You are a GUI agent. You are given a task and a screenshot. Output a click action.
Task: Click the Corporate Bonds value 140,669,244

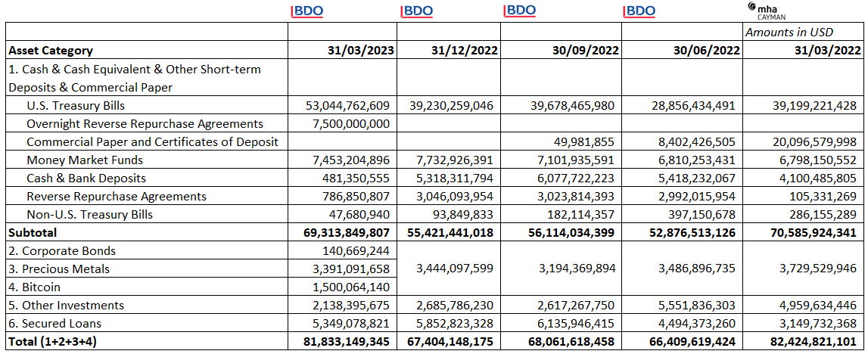(356, 250)
